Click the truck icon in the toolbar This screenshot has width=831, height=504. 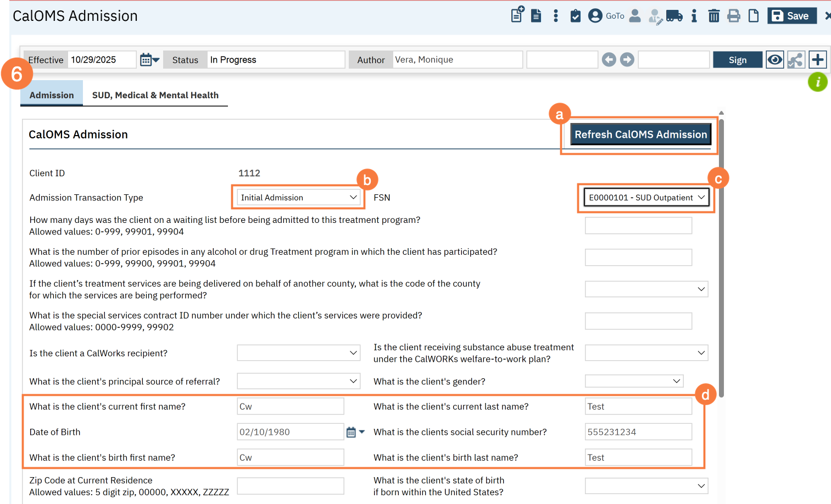point(674,16)
